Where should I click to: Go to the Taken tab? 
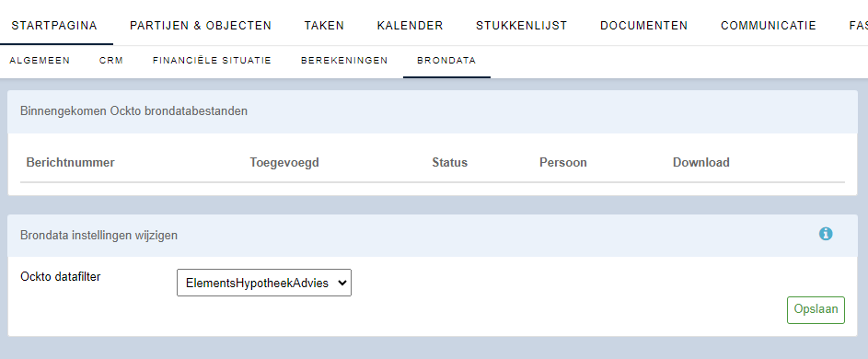click(324, 26)
